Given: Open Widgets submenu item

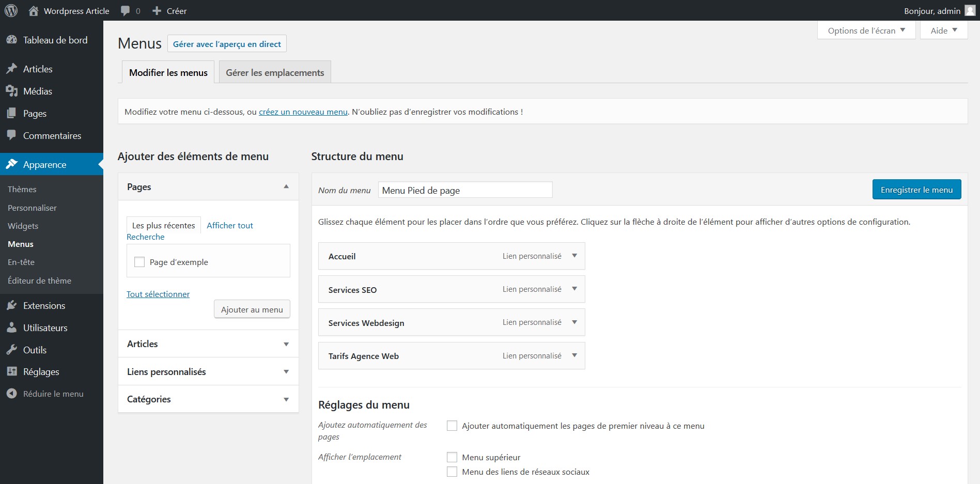Looking at the screenshot, I should tap(23, 226).
